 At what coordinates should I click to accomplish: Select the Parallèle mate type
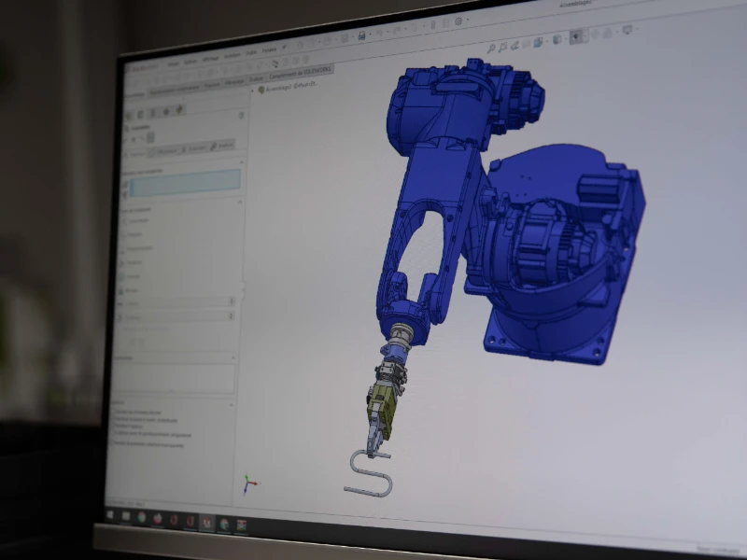pos(133,235)
